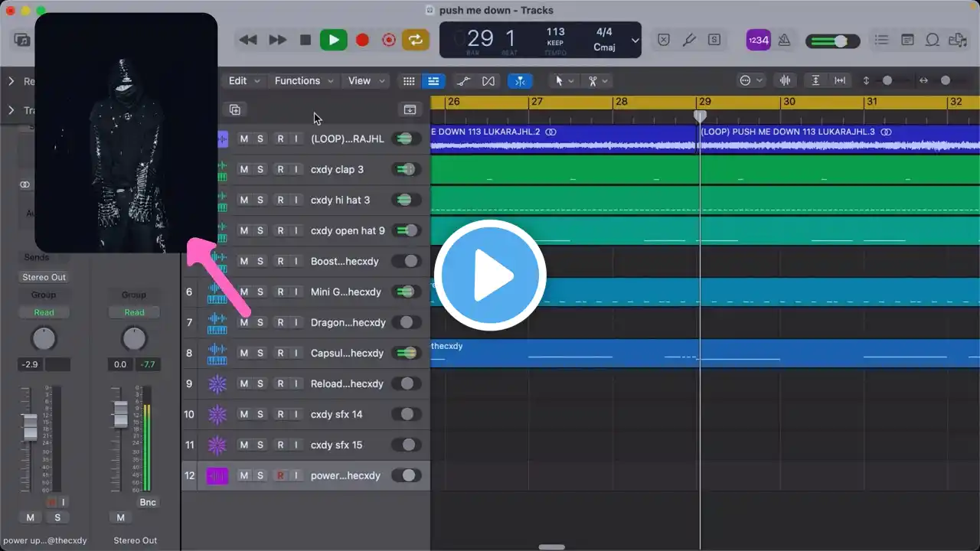This screenshot has width=980, height=551.
Task: Enable Replace mode in the control bar
Action: pyautogui.click(x=664, y=40)
